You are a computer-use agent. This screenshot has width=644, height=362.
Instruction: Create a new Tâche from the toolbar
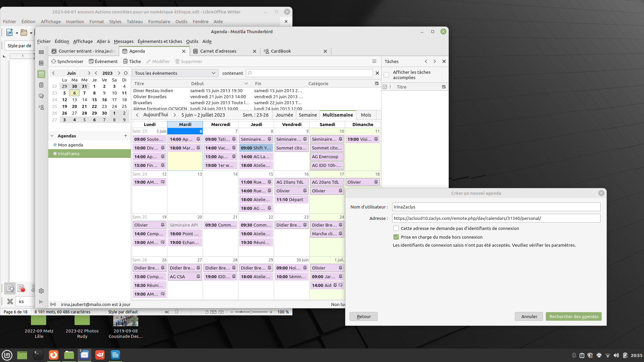point(132,61)
